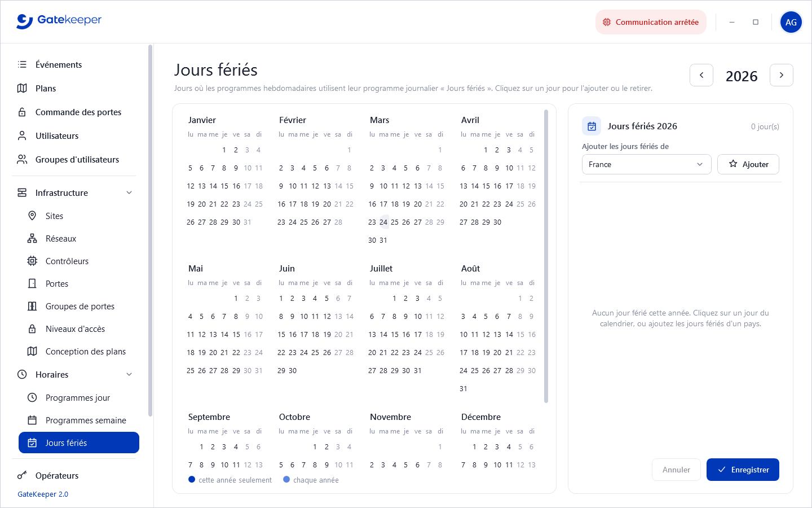Click the Sites location pin icon

click(32, 216)
